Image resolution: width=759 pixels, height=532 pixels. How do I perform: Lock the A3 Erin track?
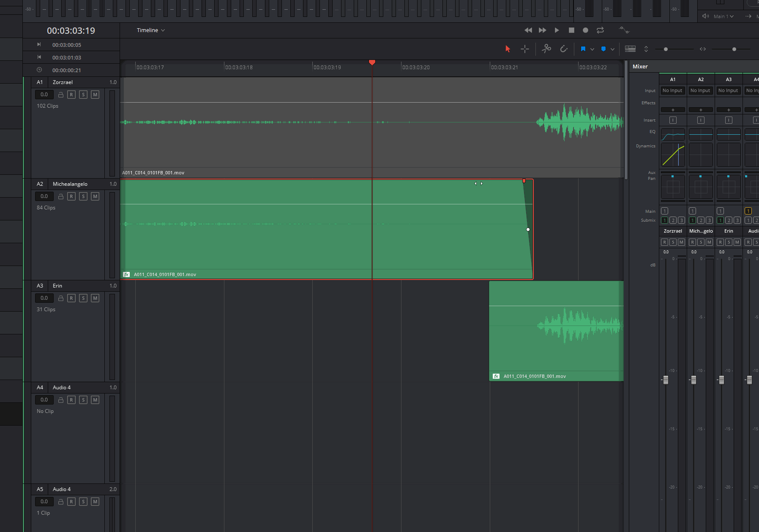coord(61,299)
